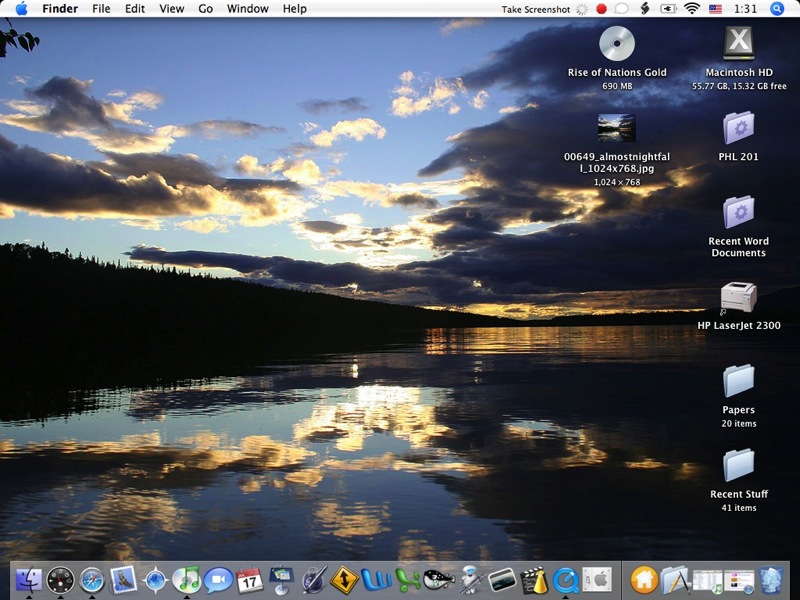This screenshot has height=600, width=800.
Task: Open the File menu
Action: [x=101, y=9]
